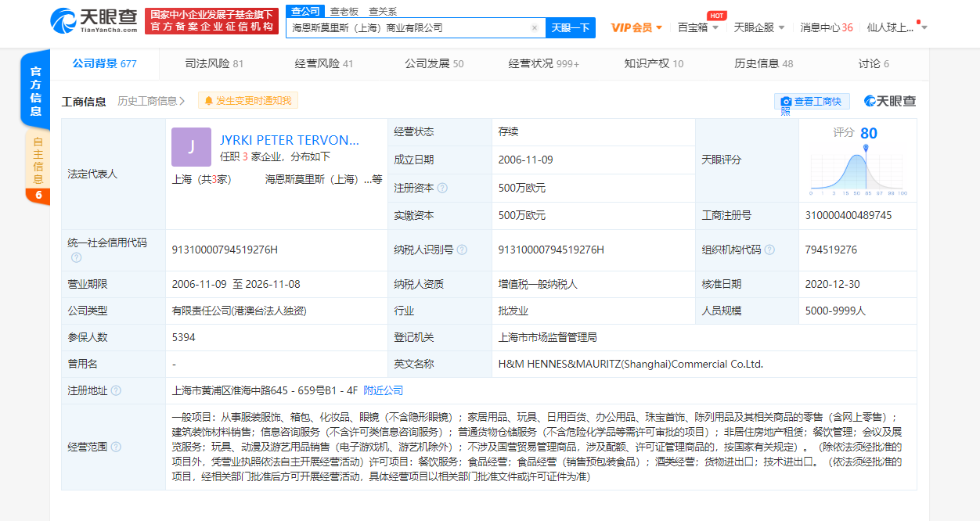Expand the 天眼企服 menu

(759, 27)
